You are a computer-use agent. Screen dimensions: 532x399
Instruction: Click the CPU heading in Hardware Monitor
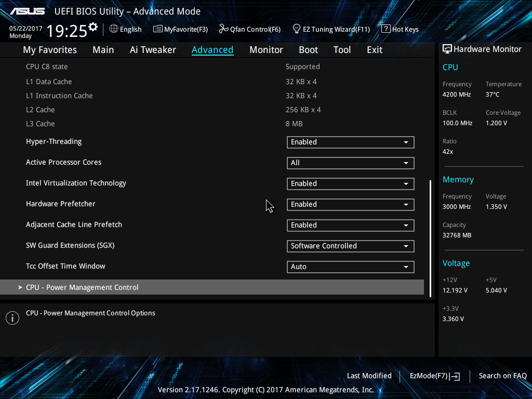(x=450, y=67)
